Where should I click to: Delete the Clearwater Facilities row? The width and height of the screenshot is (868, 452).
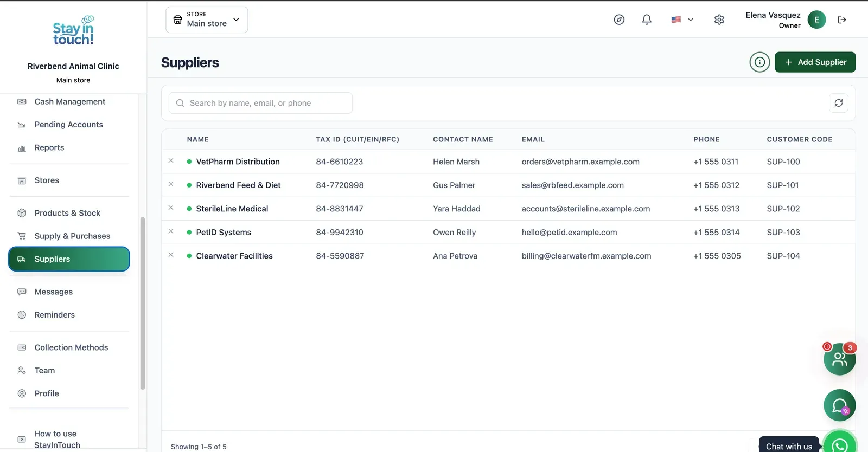(171, 255)
